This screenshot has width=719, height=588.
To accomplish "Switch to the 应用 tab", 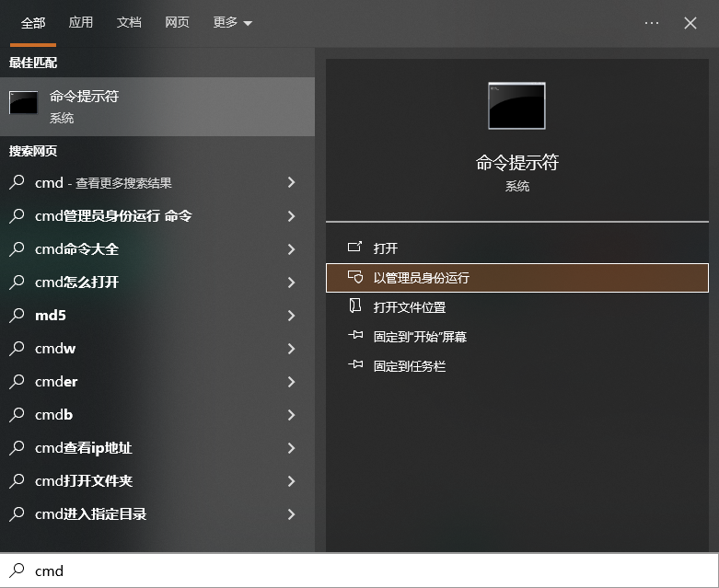I will pyautogui.click(x=81, y=22).
